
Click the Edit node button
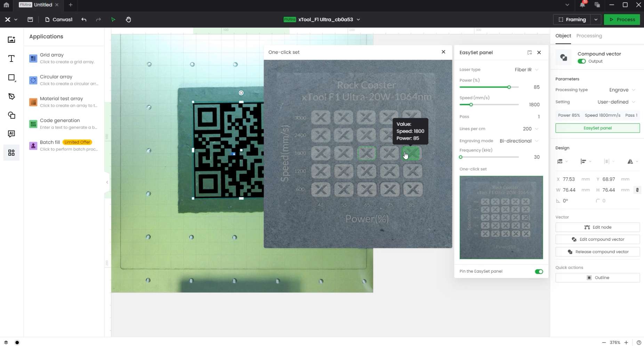pyautogui.click(x=597, y=227)
